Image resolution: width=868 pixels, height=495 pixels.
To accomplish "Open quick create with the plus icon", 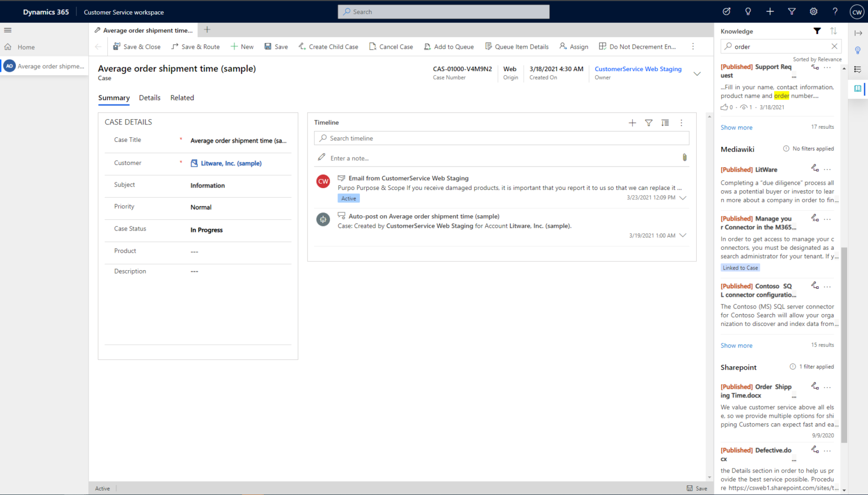I will pyautogui.click(x=770, y=11).
